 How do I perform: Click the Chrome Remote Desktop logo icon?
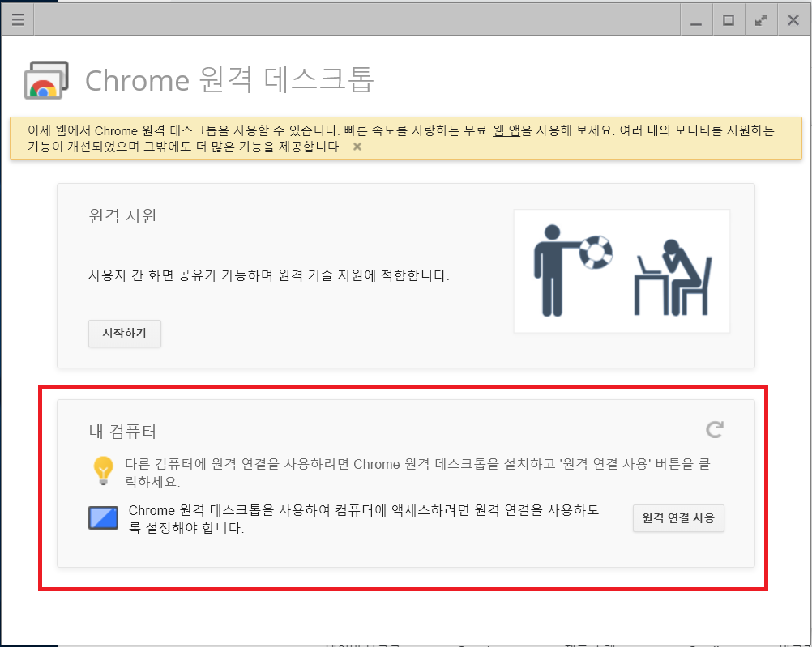tap(46, 80)
